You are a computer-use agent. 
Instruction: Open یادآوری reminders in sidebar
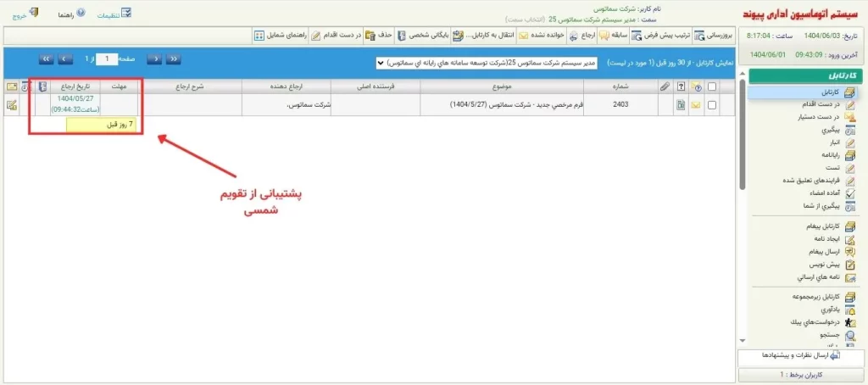[x=837, y=310]
